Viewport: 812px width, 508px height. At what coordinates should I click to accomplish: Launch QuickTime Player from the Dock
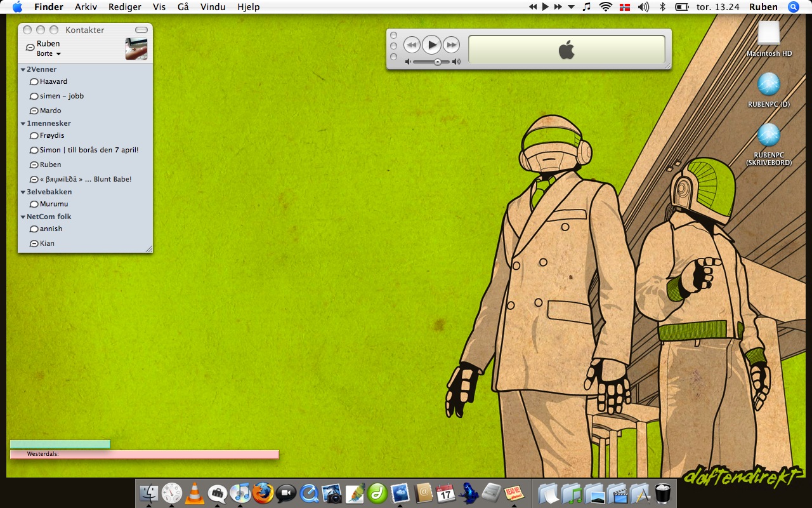pos(309,493)
